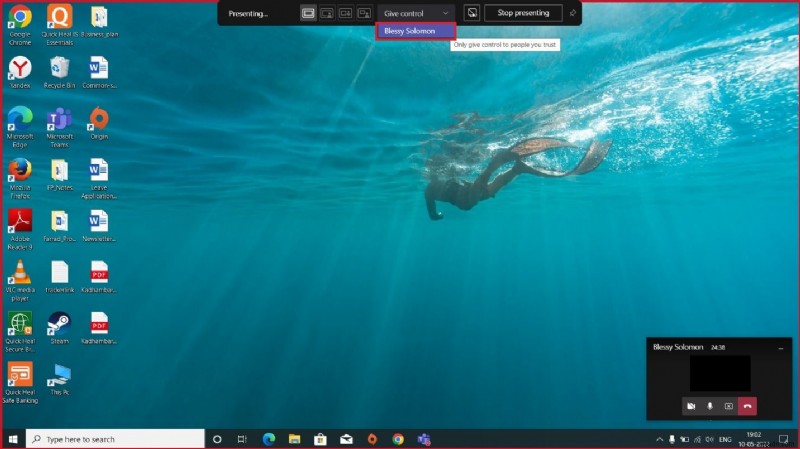The width and height of the screenshot is (800, 449).
Task: Select the standout presenter mode icon
Action: point(327,13)
